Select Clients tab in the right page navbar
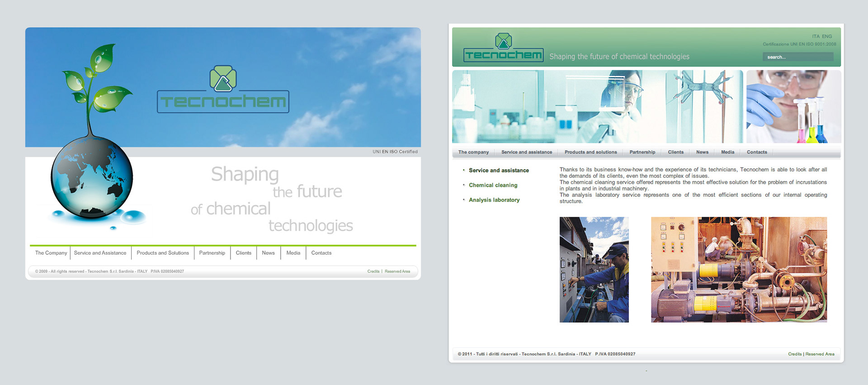This screenshot has width=868, height=385. (x=676, y=152)
